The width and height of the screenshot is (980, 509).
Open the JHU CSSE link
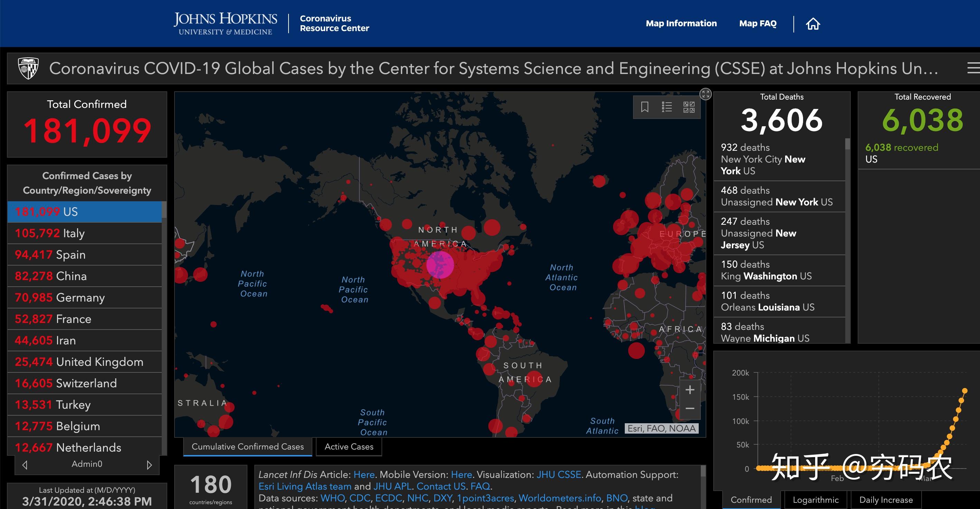tap(558, 474)
